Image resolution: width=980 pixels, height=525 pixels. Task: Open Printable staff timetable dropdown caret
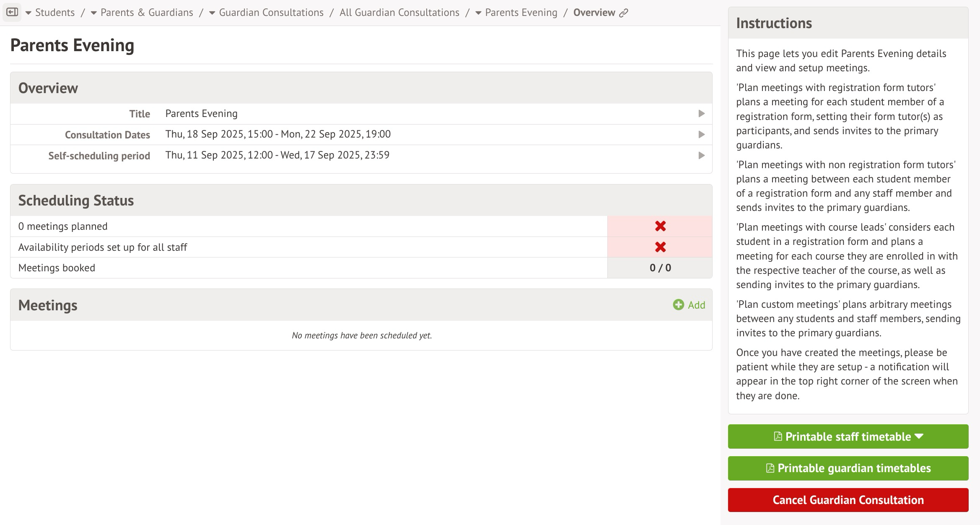pos(919,437)
